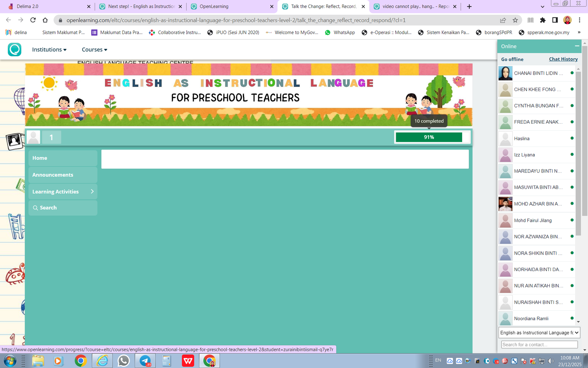Open Chat History link
The width and height of the screenshot is (588, 368).
point(563,59)
